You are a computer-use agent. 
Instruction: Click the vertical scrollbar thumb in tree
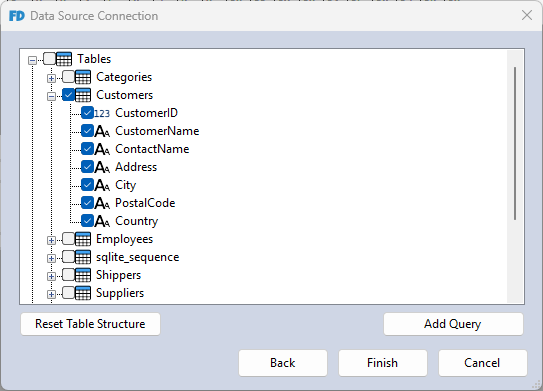coord(515,143)
